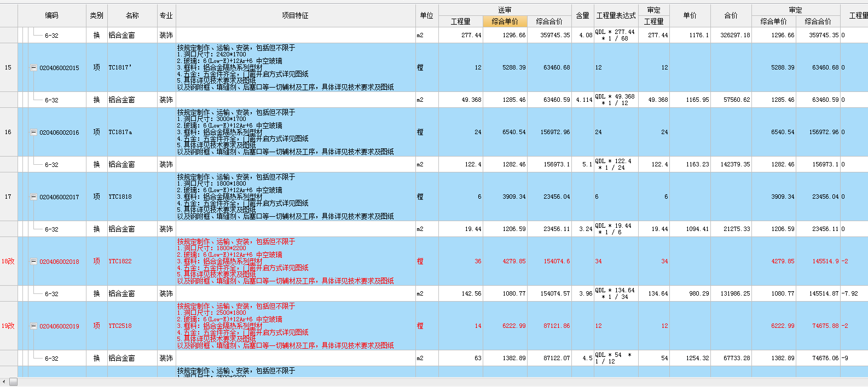
Task: Select unit price cell 1176.1
Action: (690, 35)
